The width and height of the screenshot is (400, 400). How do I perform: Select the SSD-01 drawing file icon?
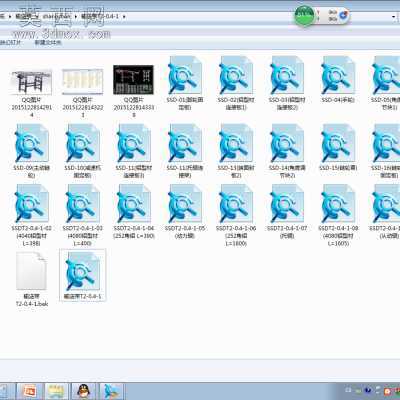point(185,76)
